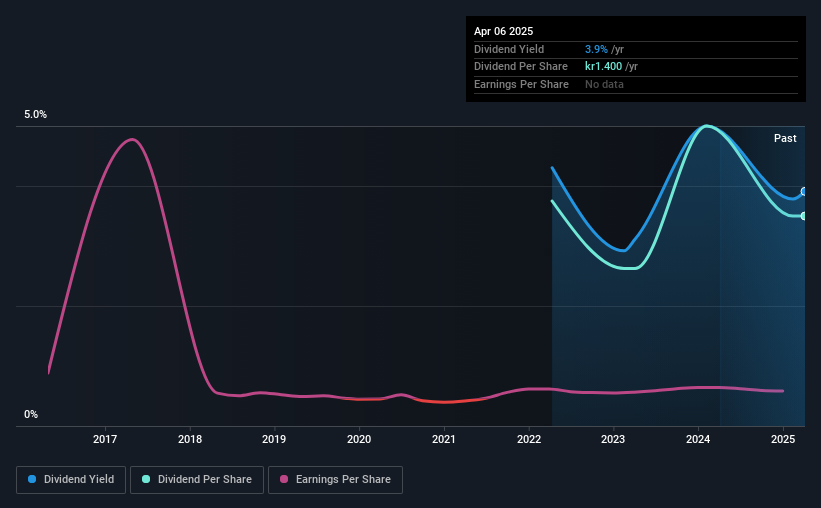This screenshot has height=508, width=821.
Task: Toggle the Dividend Yield legend button
Action: (71, 480)
